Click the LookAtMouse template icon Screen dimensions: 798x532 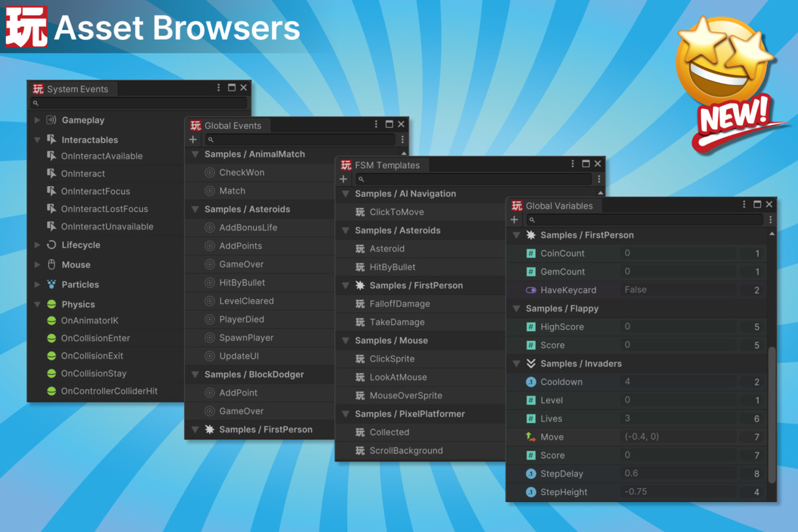click(x=360, y=377)
